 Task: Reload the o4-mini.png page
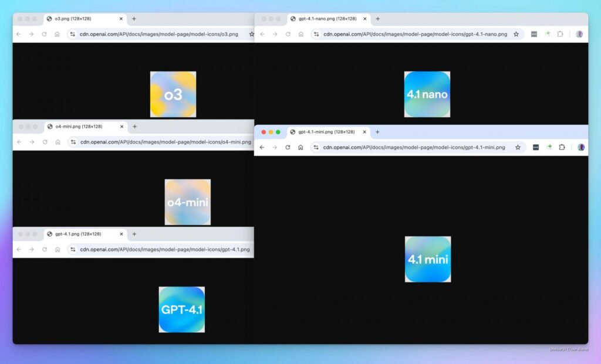pyautogui.click(x=45, y=142)
